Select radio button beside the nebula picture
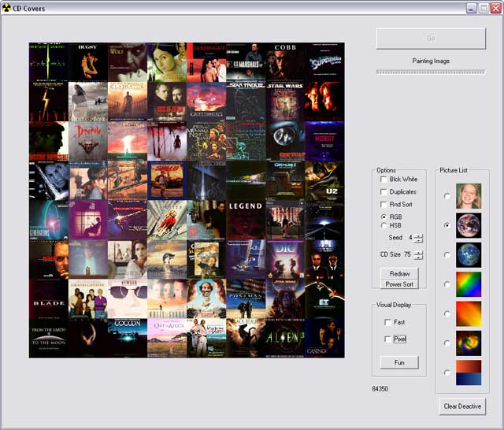Screen dimensions: 504x430 [447, 343]
